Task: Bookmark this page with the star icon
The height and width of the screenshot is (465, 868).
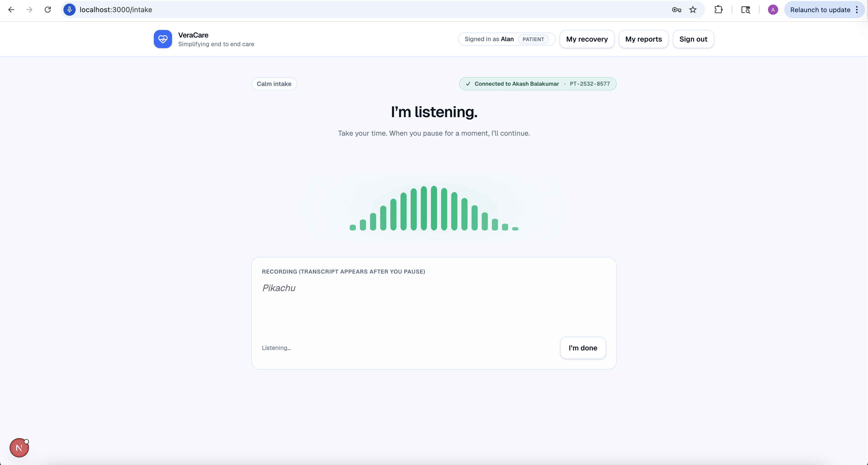Action: (x=693, y=10)
